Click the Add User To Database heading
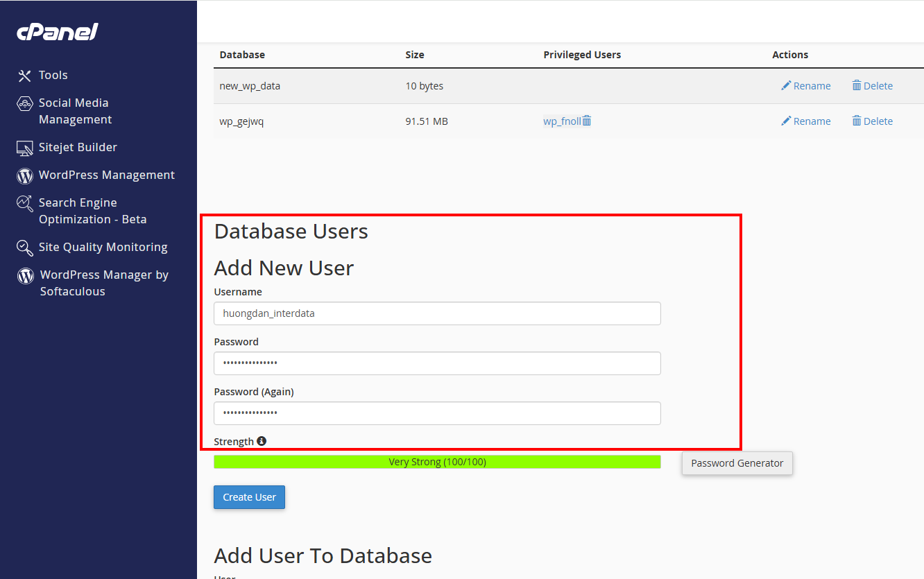The width and height of the screenshot is (924, 579). 323,555
